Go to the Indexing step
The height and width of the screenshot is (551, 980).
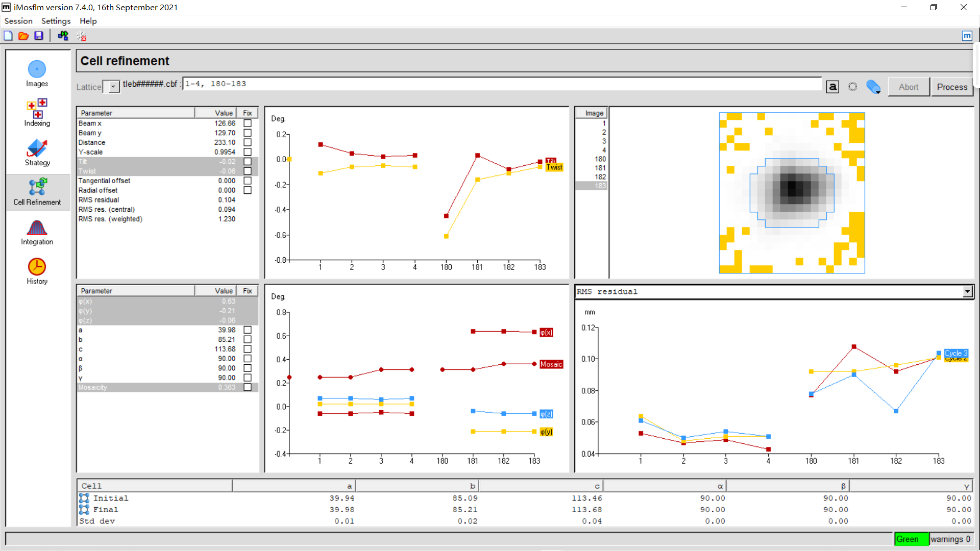click(x=37, y=112)
